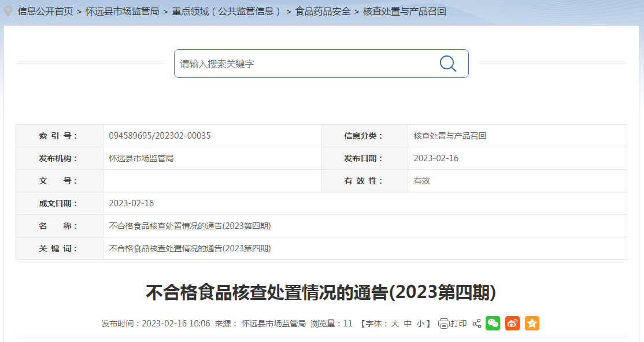The image size is (644, 342).
Task: Set the font size to 小
Action: coord(420,324)
